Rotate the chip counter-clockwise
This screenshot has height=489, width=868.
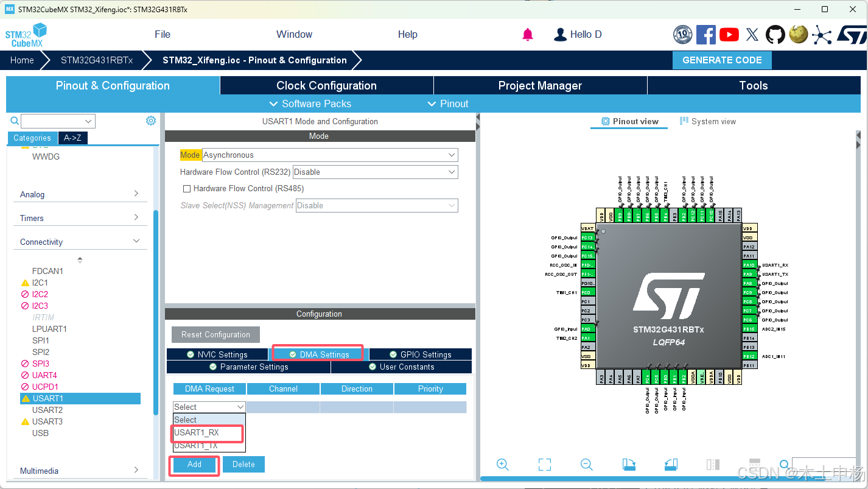pyautogui.click(x=671, y=465)
